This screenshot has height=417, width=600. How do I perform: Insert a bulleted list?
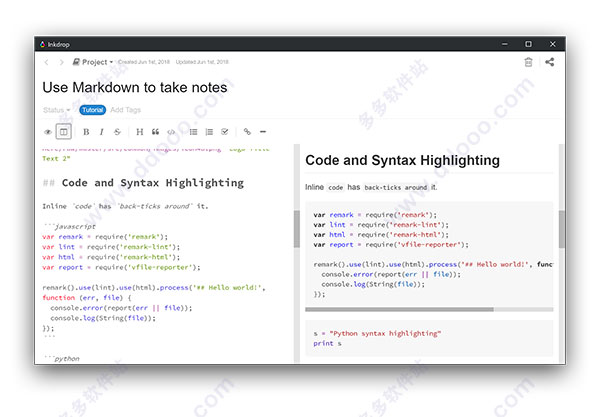pos(193,132)
